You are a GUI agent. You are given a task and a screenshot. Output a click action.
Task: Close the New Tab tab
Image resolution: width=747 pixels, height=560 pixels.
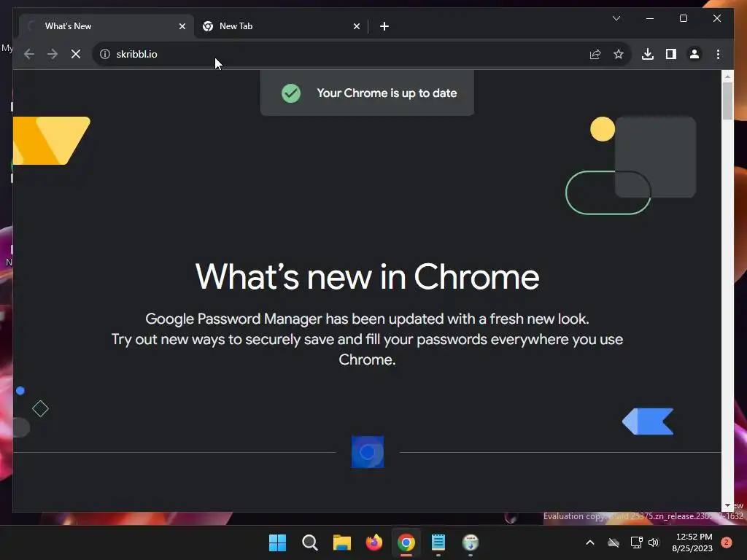pyautogui.click(x=356, y=27)
